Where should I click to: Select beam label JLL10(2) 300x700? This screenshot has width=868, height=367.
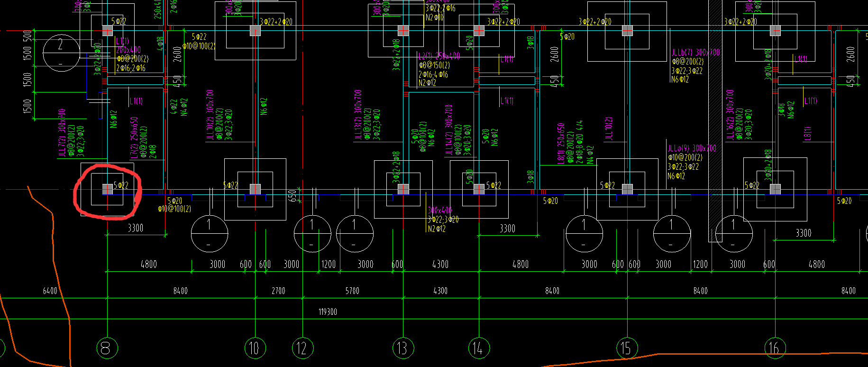click(210, 115)
